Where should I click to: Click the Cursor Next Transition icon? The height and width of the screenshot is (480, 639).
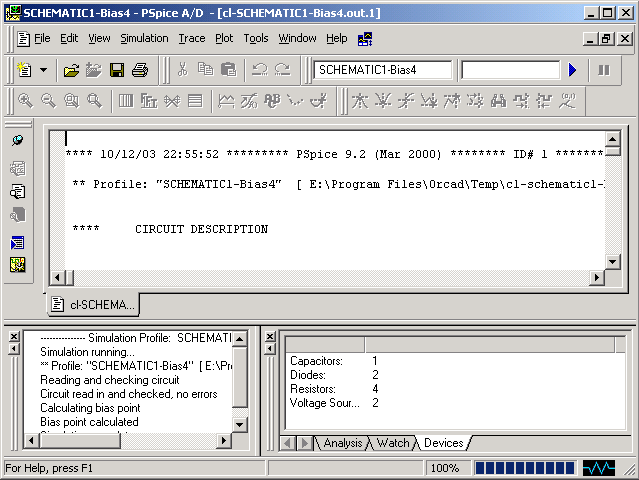[x=521, y=101]
